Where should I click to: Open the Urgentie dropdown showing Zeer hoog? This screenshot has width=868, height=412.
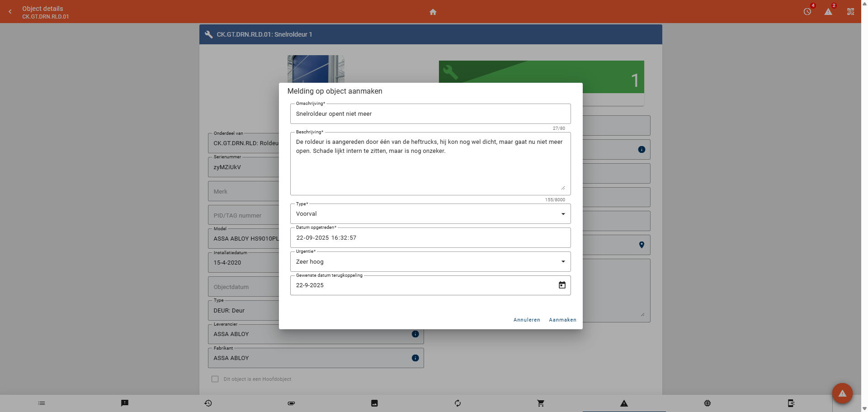coord(563,261)
